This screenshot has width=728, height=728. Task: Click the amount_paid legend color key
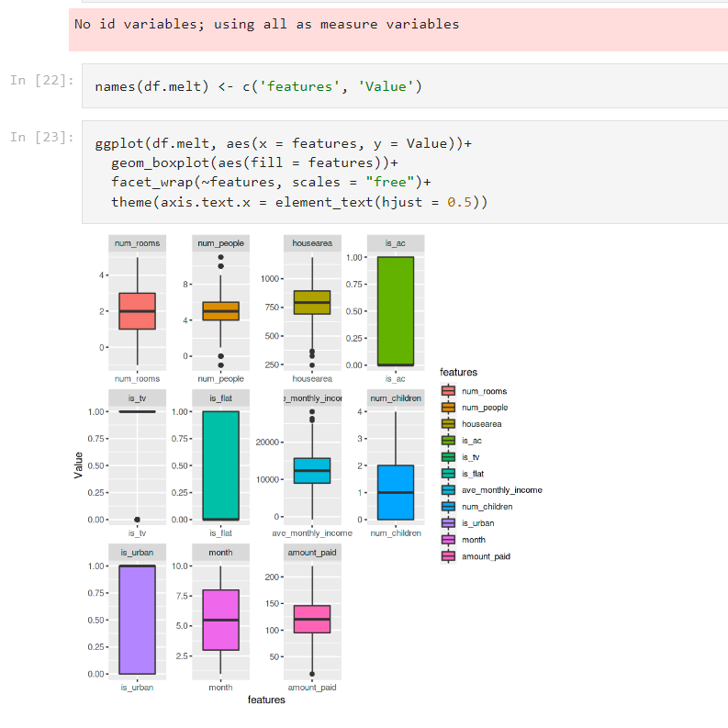click(448, 556)
